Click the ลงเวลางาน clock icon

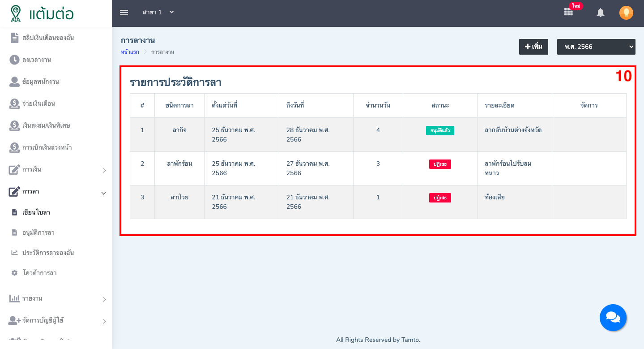click(15, 60)
